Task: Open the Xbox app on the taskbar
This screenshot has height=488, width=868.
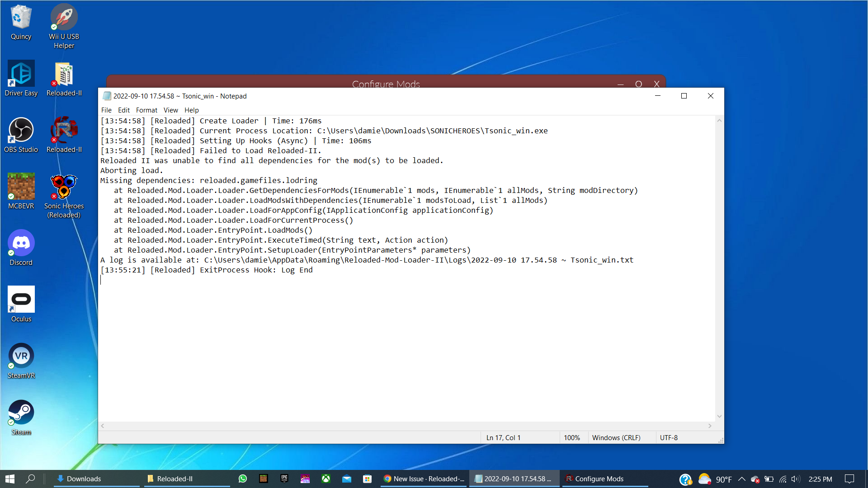Action: [326, 479]
